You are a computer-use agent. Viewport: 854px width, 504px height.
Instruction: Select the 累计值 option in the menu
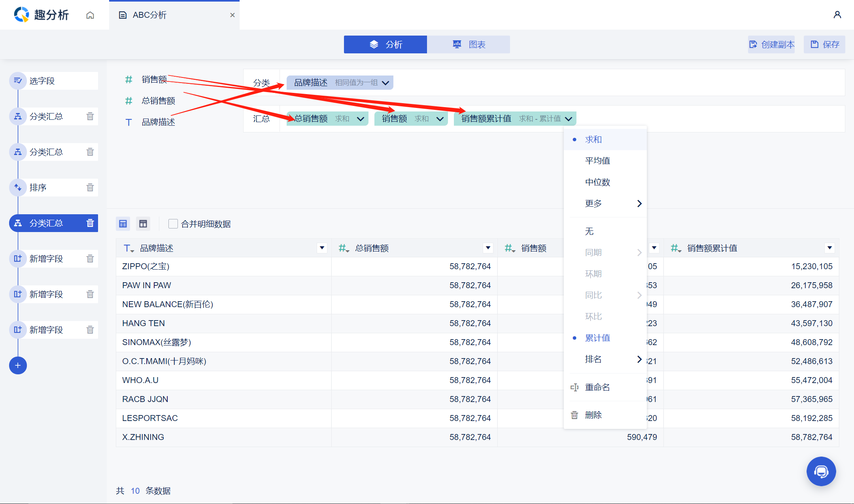click(x=597, y=338)
